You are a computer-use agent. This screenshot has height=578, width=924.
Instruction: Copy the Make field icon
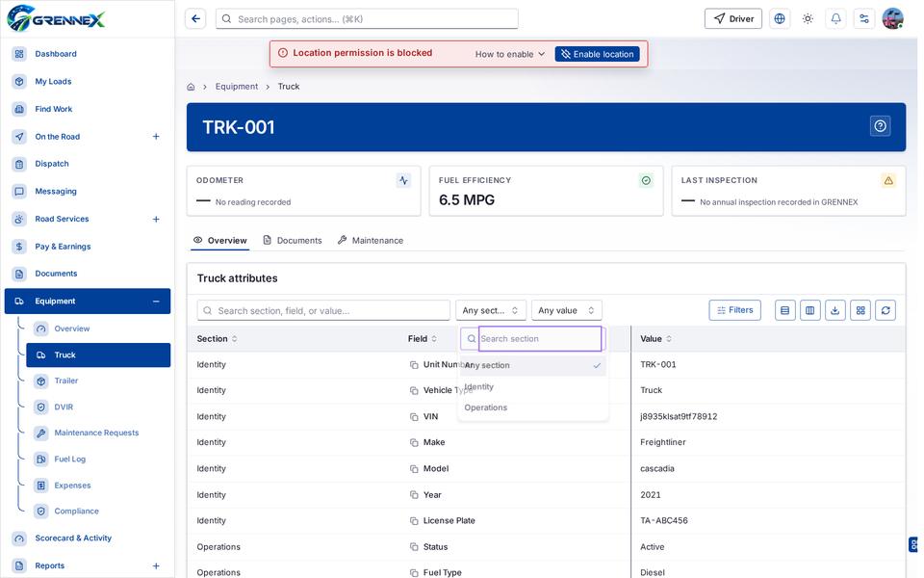pos(414,442)
